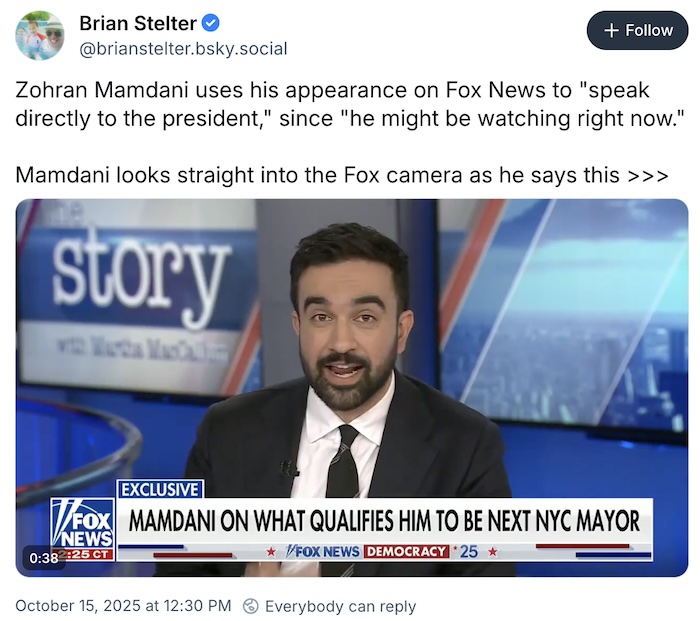The width and height of the screenshot is (700, 621).
Task: Click the blue verified checkmark badge
Action: pos(211,23)
